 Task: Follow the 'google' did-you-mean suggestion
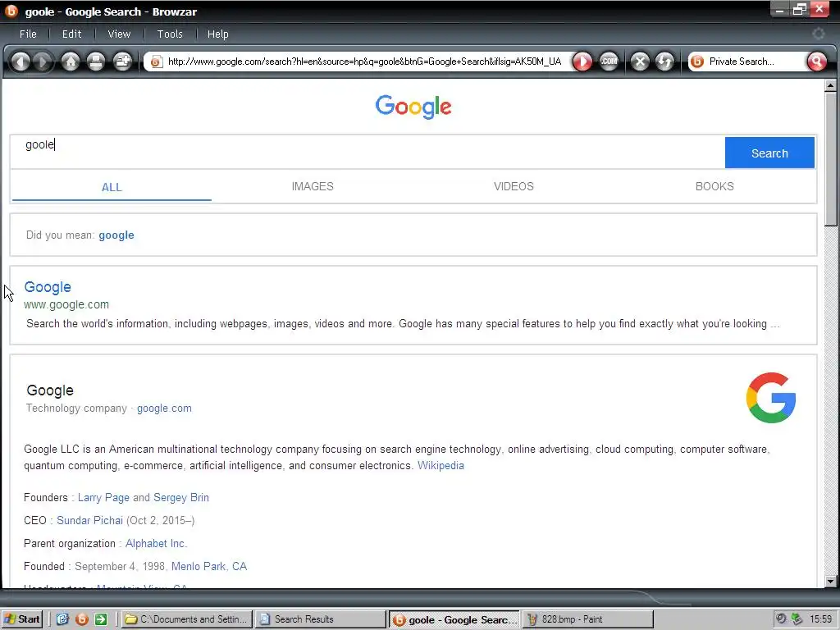click(116, 235)
